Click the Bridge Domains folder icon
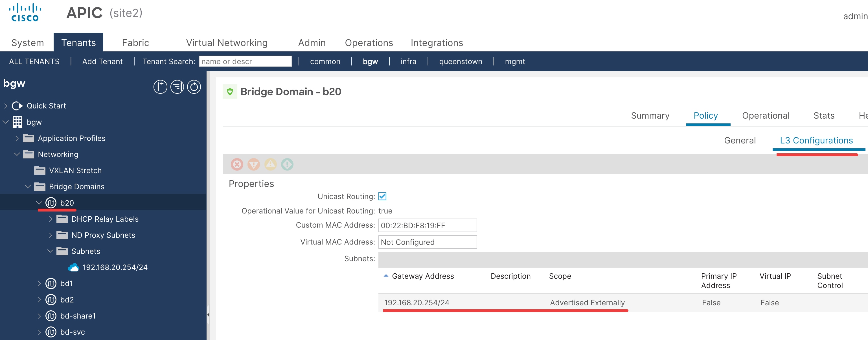 point(40,187)
